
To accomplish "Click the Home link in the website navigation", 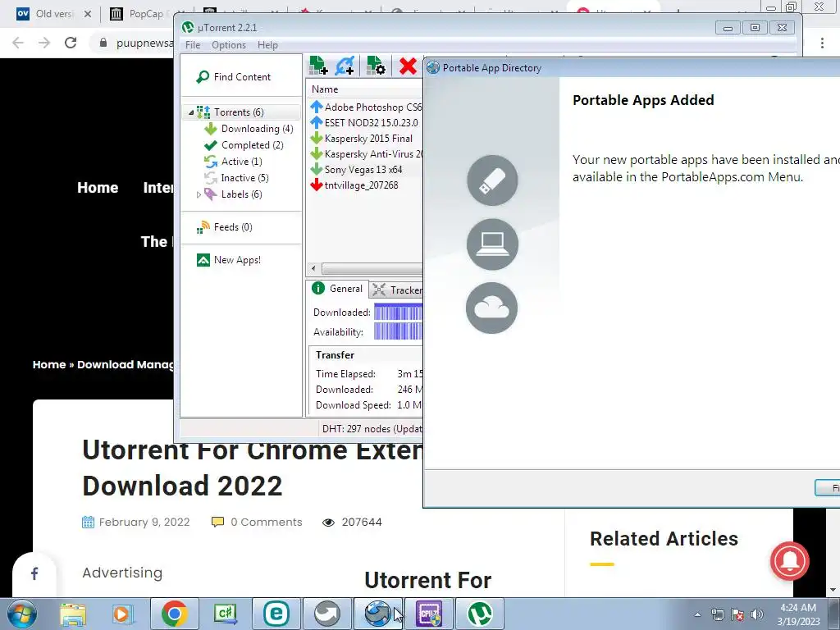I will pyautogui.click(x=98, y=188).
